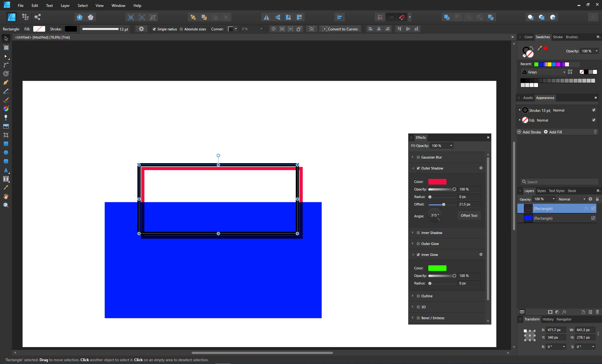The width and height of the screenshot is (602, 364).
Task: Open the Select menu
Action: 82,5
